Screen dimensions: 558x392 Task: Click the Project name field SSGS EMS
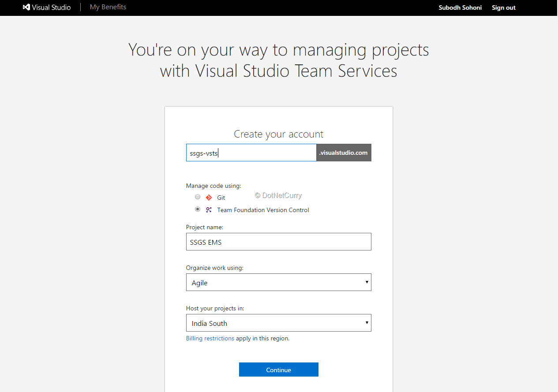(x=279, y=242)
